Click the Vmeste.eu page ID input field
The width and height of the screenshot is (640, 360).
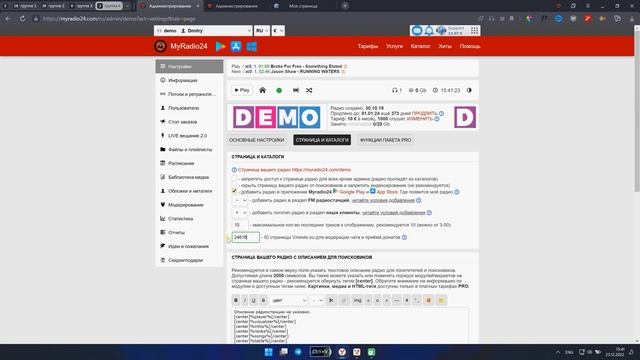246,237
